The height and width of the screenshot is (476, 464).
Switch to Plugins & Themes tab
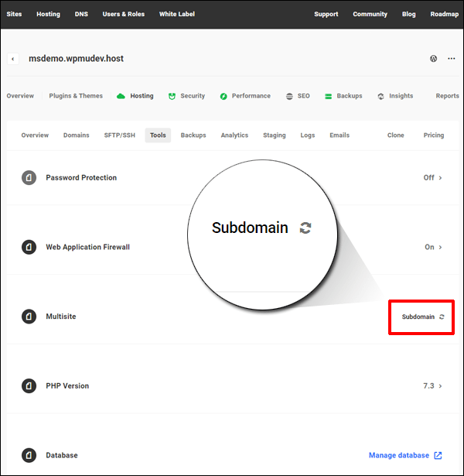pyautogui.click(x=76, y=96)
